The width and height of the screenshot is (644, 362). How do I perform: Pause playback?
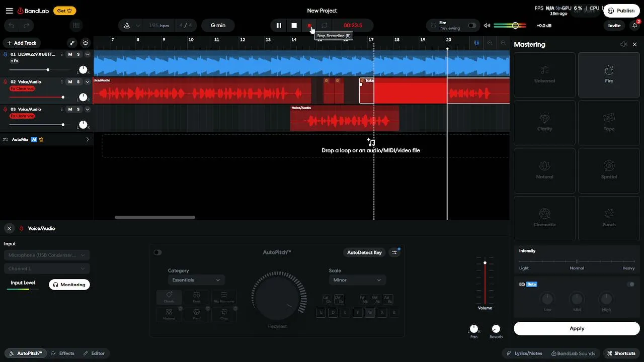[279, 26]
